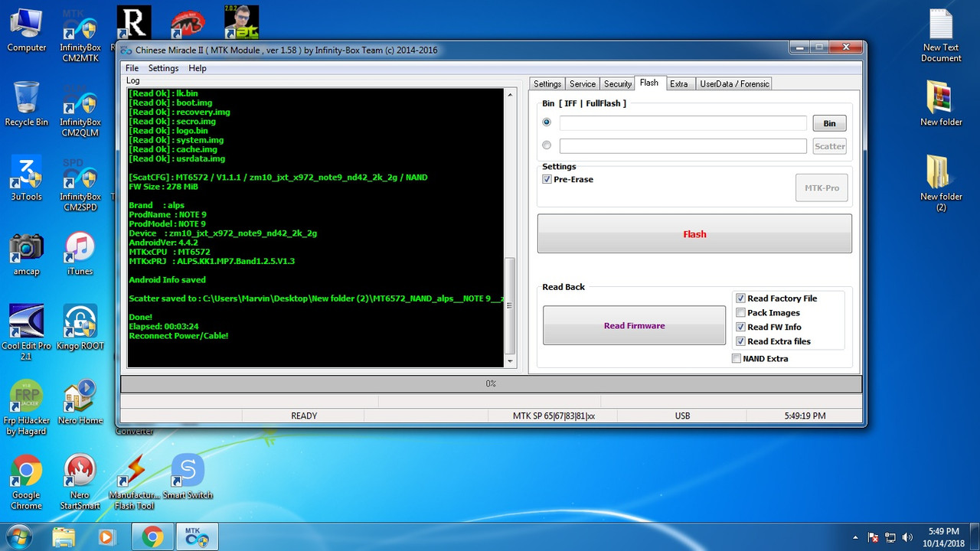
Task: Select the Scatter file radio button
Action: point(547,145)
